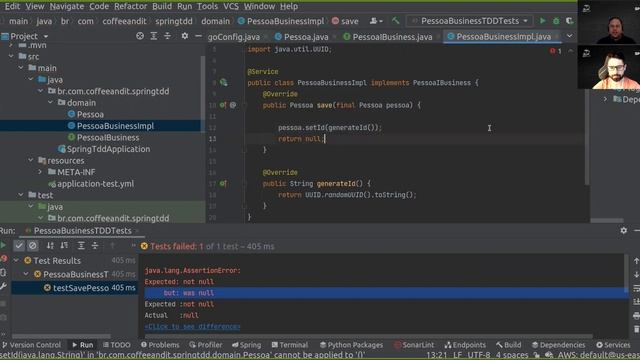The image size is (640, 360).
Task: Click UTF-8 encoding in status bar
Action: coord(478,355)
